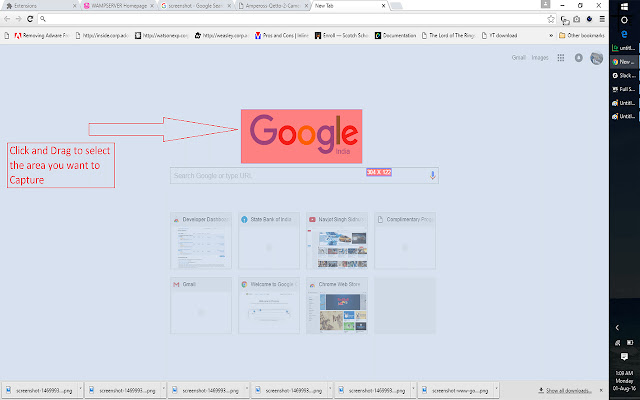Image resolution: width=640 pixels, height=400 pixels.
Task: Open the Chrome hamburger menu
Action: click(601, 19)
